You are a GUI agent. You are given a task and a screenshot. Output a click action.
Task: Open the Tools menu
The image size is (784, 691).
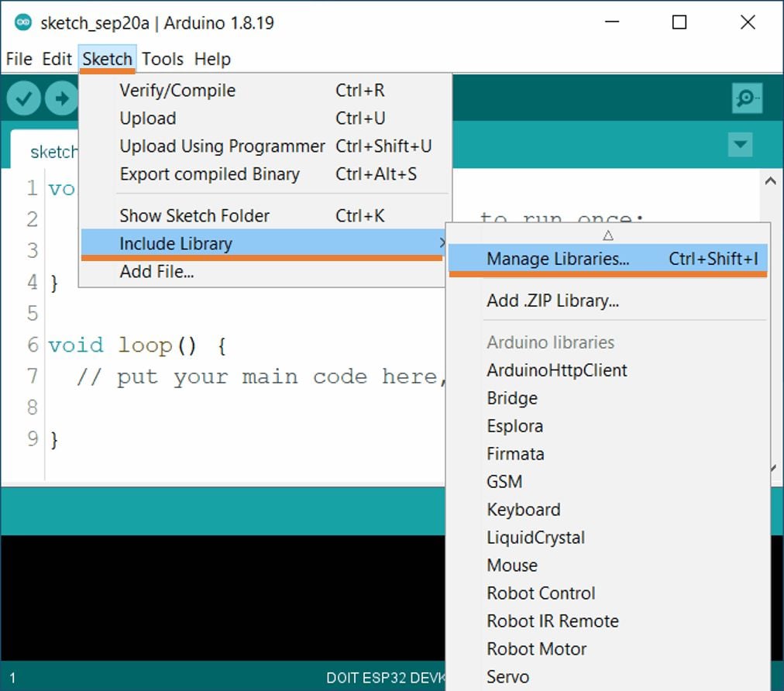(x=163, y=59)
